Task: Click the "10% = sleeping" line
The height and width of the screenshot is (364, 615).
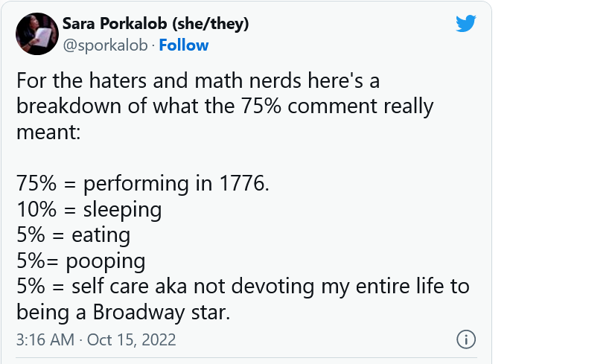Action: click(89, 210)
